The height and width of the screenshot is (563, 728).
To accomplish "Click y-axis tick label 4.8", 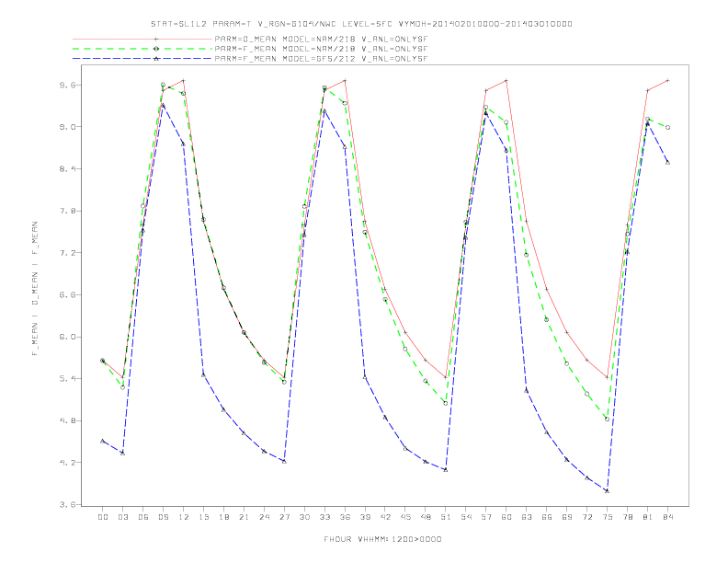I will pyautogui.click(x=67, y=420).
